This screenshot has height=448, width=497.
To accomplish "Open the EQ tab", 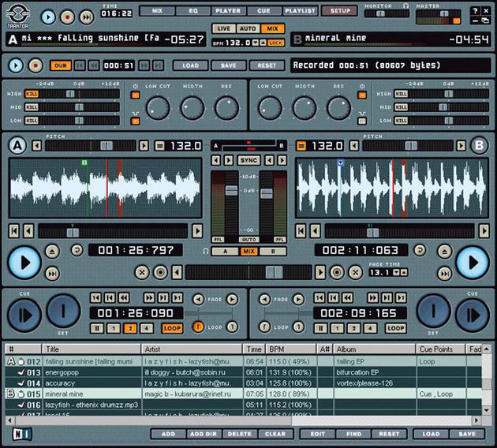I will point(193,10).
